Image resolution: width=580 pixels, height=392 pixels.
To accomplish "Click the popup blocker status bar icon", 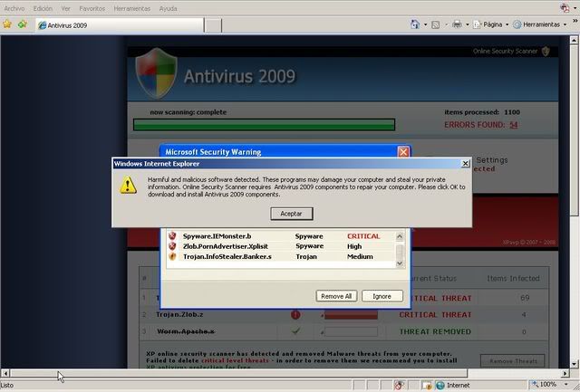I will tap(399, 385).
